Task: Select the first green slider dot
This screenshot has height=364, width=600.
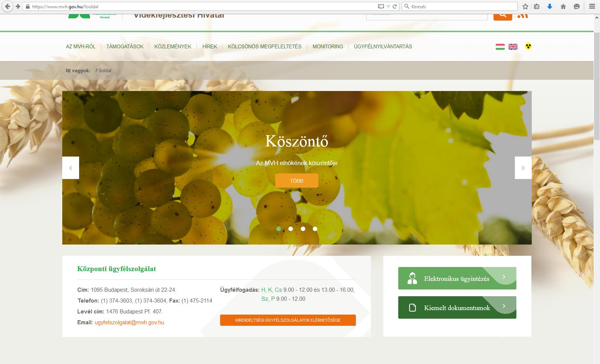Action: tap(279, 229)
